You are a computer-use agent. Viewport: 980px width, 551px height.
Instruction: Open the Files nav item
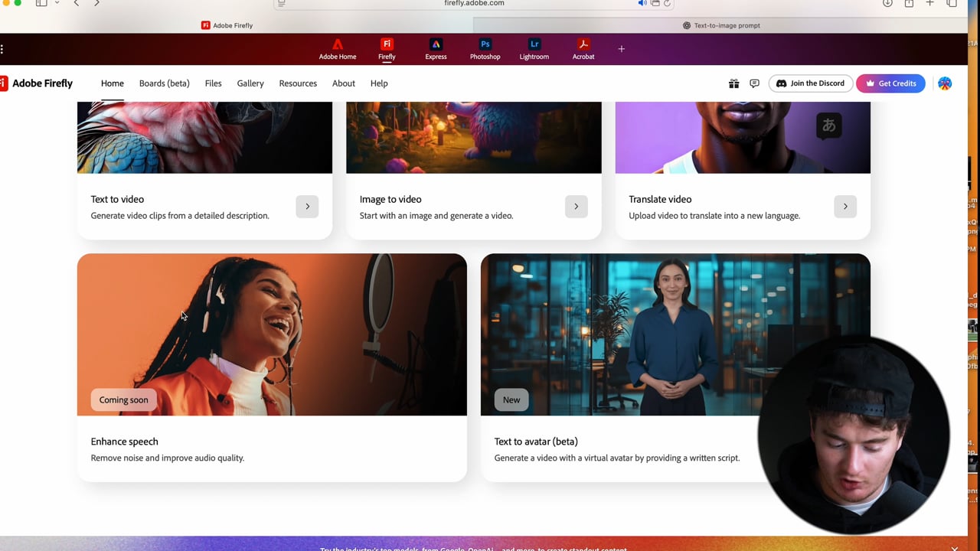pos(213,83)
